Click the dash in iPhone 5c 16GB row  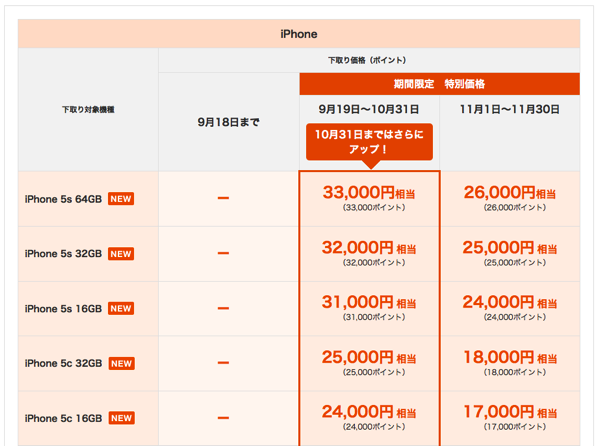point(223,418)
